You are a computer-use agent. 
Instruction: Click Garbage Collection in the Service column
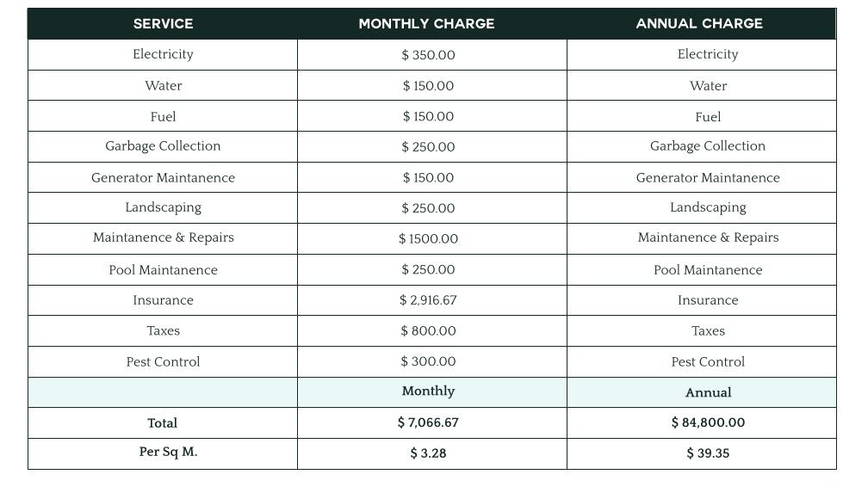(163, 146)
